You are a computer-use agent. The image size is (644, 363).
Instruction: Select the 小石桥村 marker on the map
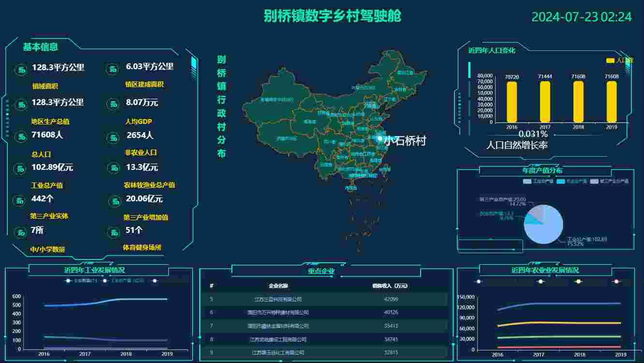(x=380, y=139)
